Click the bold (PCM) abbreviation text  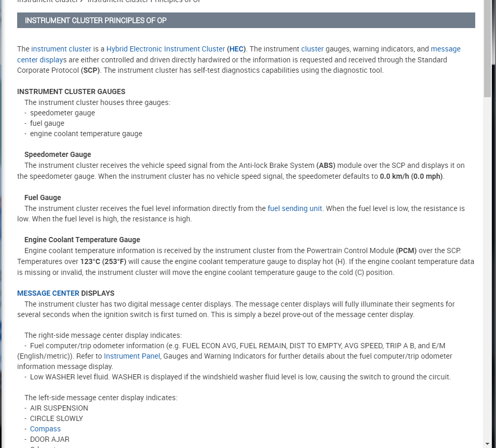pos(406,251)
